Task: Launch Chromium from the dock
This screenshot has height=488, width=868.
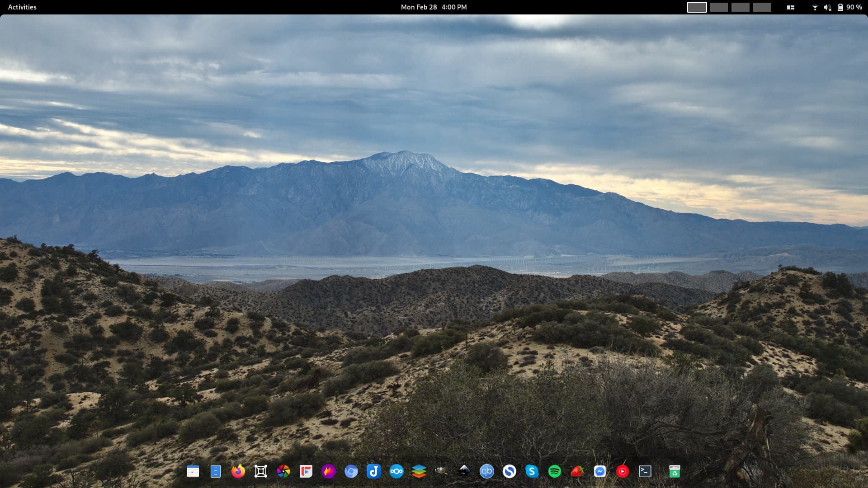Action: [351, 471]
